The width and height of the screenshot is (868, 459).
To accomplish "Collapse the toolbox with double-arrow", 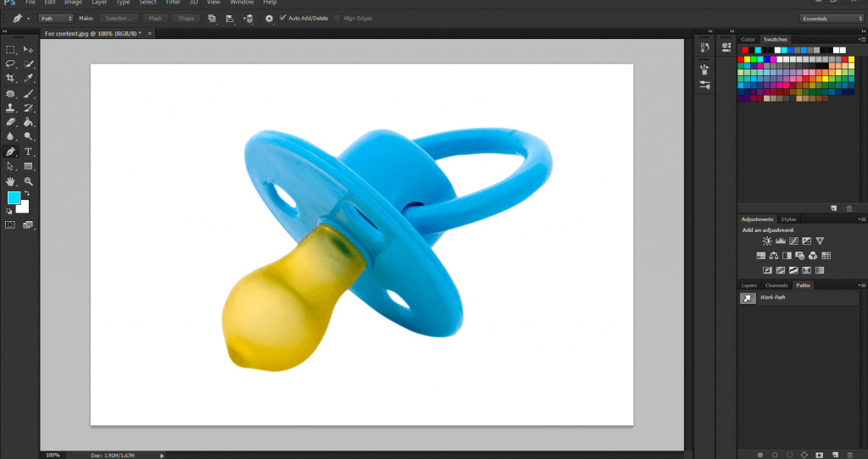I will click(x=6, y=31).
